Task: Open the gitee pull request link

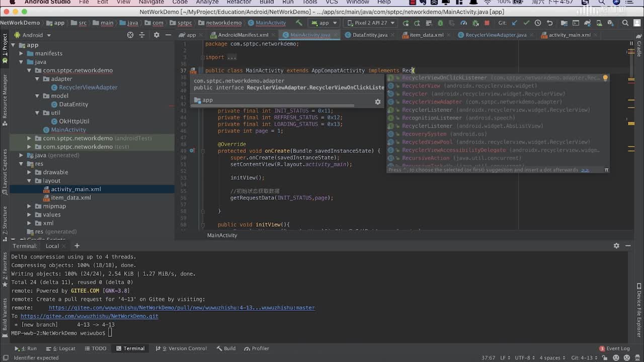Action: [x=182, y=308]
